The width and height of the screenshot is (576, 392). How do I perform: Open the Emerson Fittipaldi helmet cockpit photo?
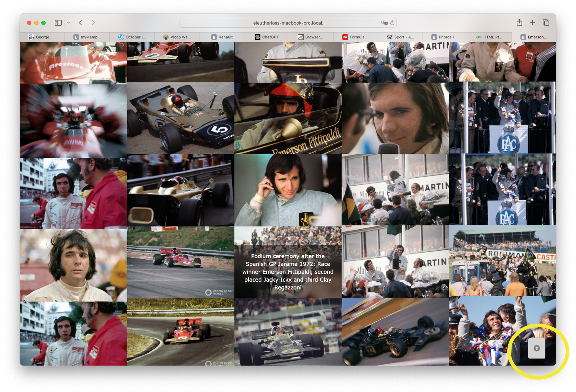[x=288, y=119]
